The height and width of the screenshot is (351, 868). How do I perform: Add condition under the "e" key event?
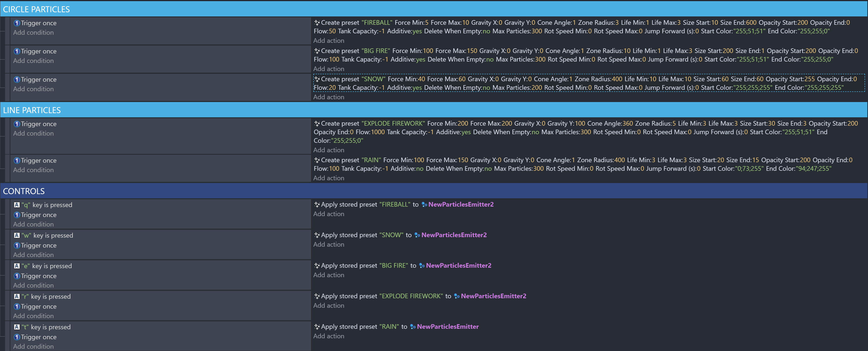[33, 286]
